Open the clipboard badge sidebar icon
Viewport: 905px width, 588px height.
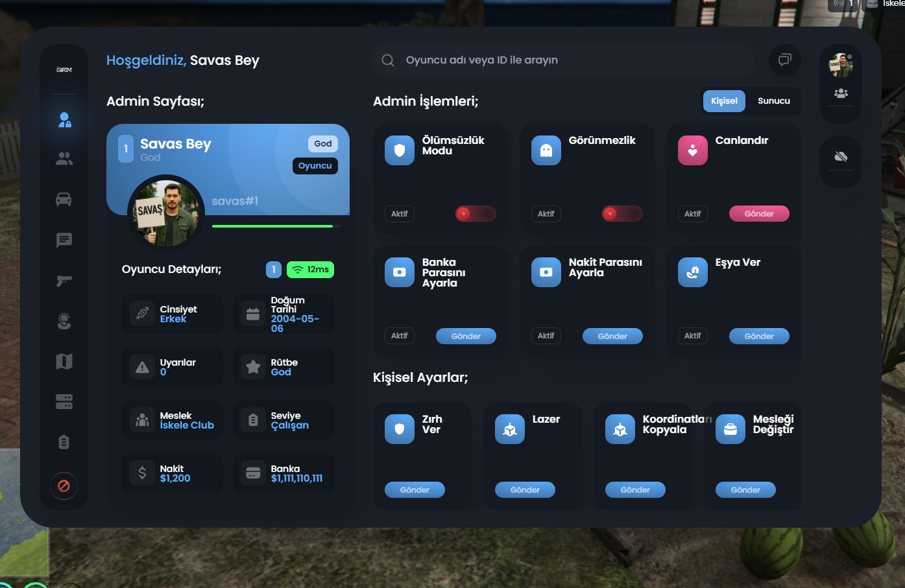(x=64, y=442)
